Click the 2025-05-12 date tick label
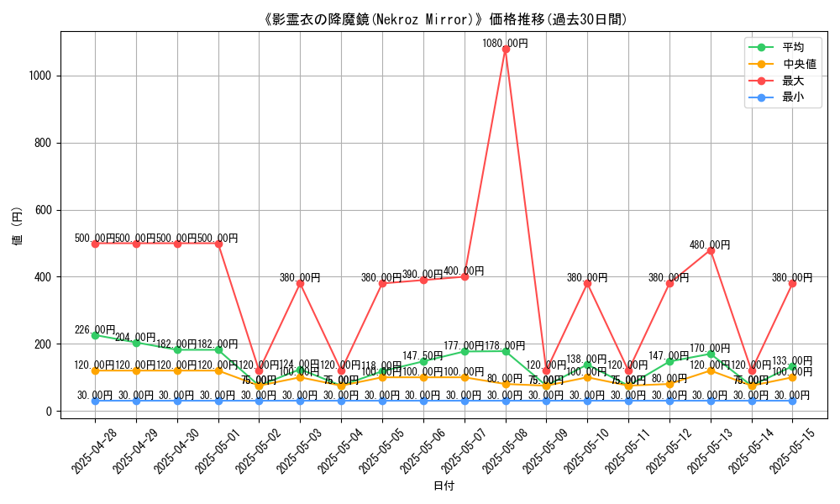Image resolution: width=840 pixels, height=504 pixels. 669,451
